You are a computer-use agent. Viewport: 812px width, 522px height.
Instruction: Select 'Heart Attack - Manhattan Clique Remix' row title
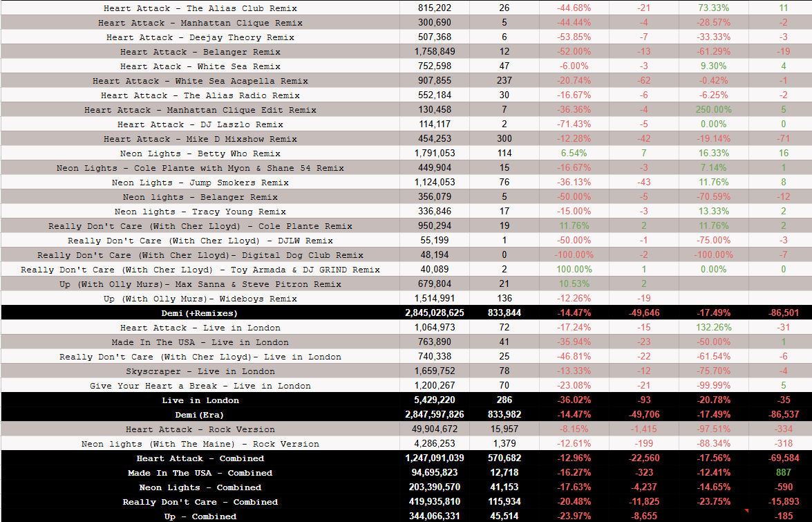200,23
